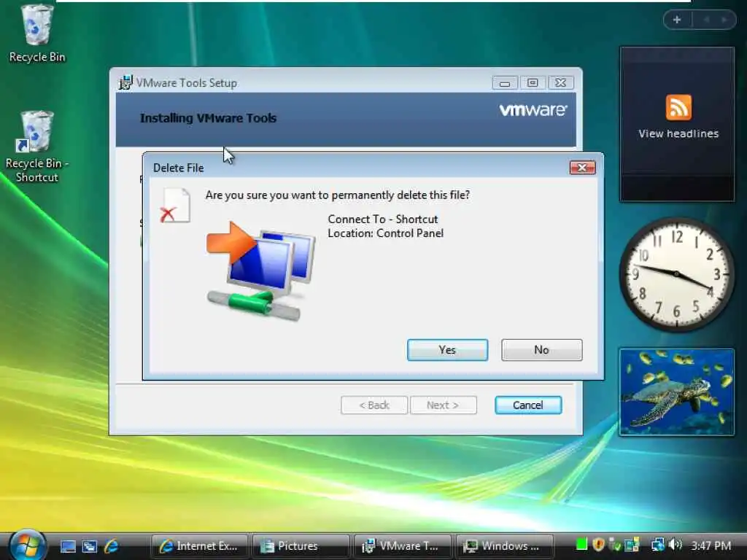The width and height of the screenshot is (747, 560).
Task: Click the sidebar next gadgets arrow
Action: 724,20
